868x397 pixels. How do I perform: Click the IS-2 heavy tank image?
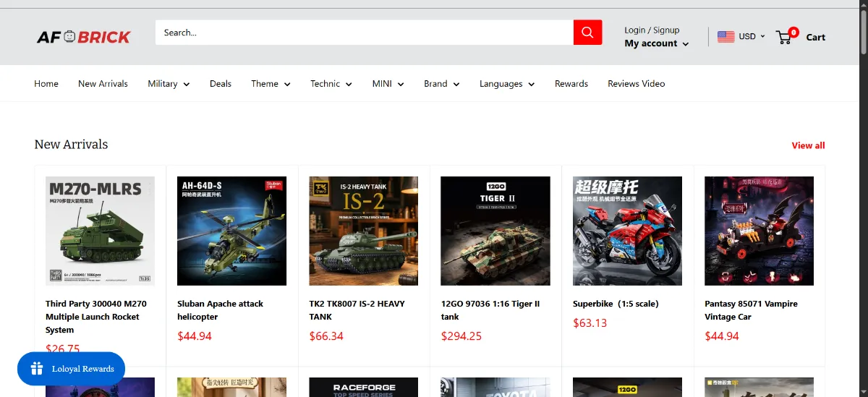363,231
